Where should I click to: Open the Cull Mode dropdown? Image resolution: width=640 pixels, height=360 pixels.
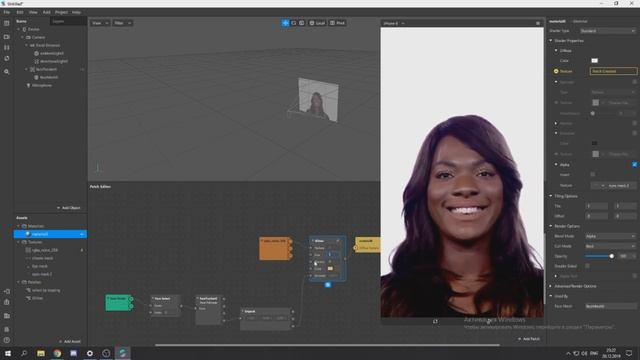coord(610,246)
